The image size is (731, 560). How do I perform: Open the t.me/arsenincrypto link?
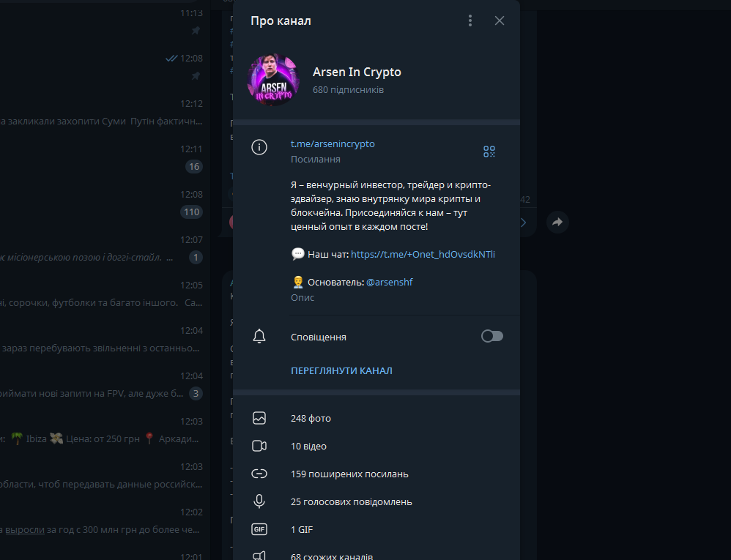click(x=333, y=144)
